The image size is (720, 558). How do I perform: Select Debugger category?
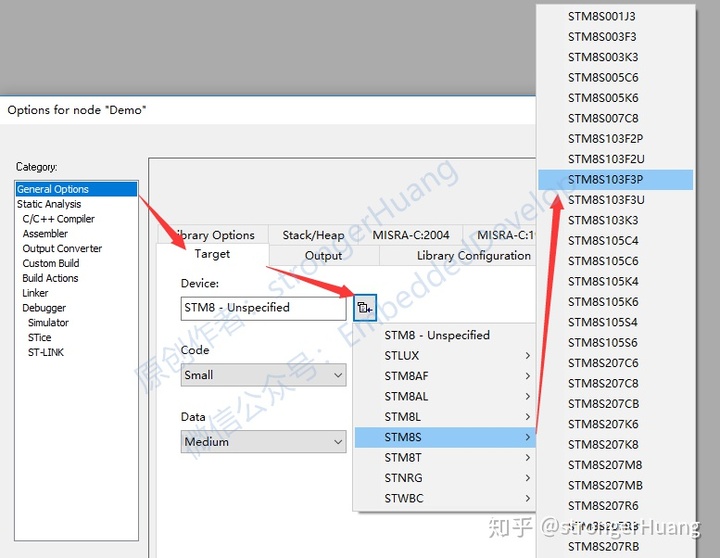[44, 308]
